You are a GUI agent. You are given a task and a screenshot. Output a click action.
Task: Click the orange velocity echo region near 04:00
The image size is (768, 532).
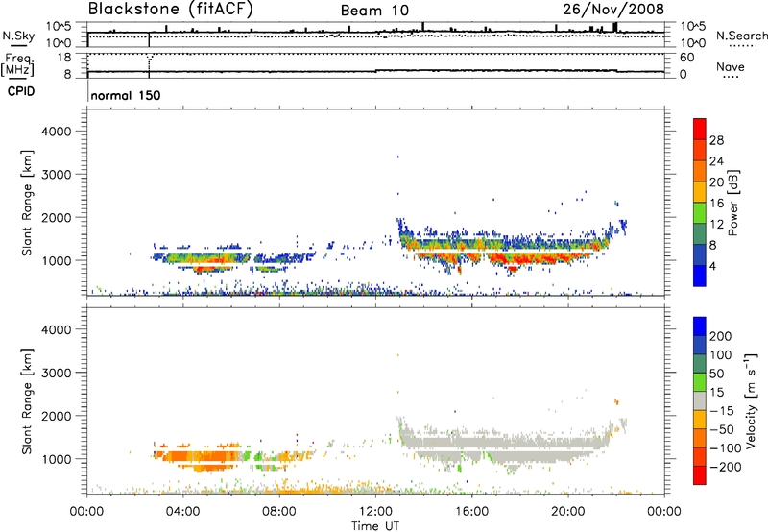point(181,456)
